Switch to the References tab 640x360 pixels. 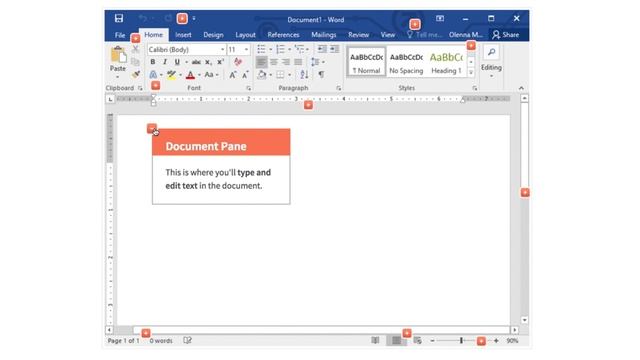click(283, 35)
